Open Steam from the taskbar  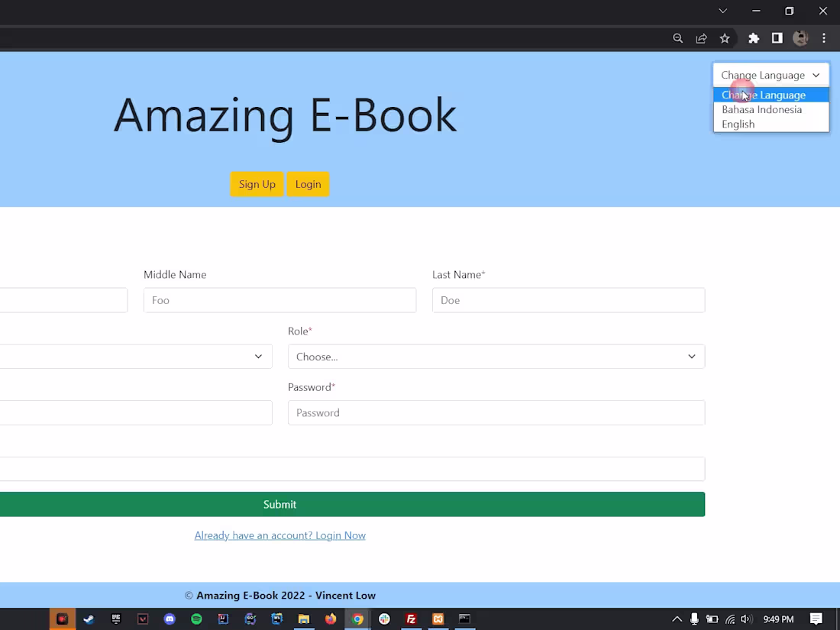point(89,619)
